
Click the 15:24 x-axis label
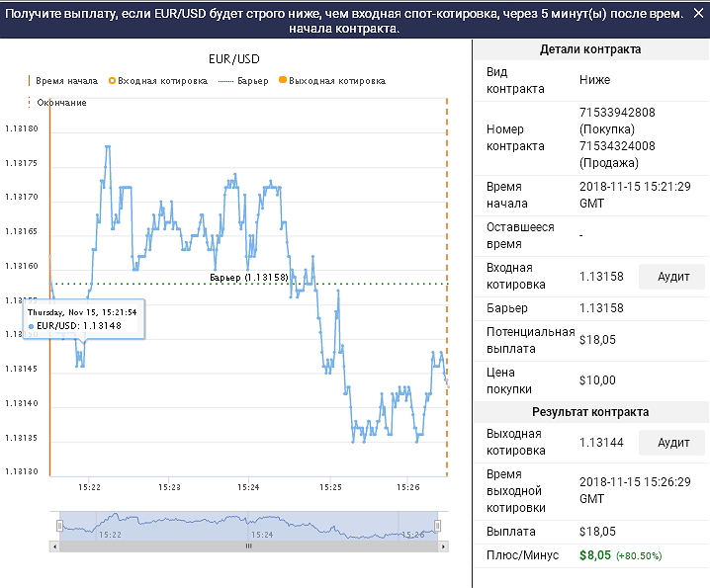tap(248, 487)
